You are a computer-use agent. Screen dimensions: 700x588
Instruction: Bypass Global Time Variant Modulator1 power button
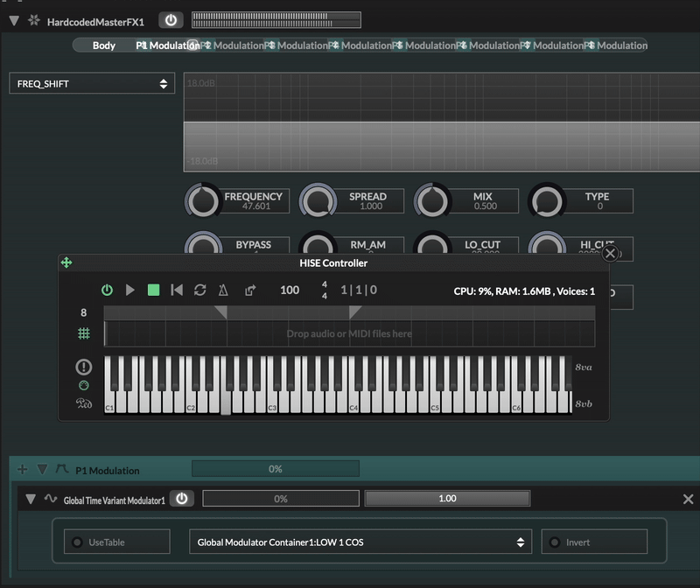181,499
